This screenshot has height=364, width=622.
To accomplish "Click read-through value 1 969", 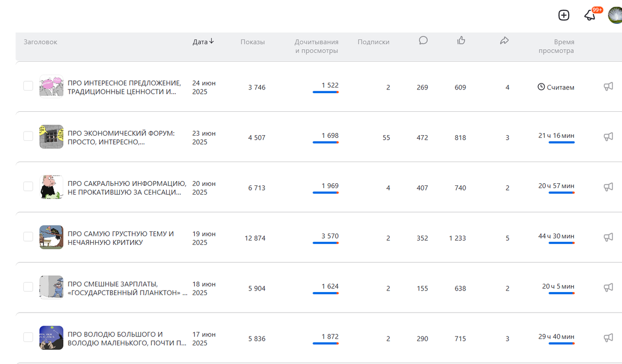I will point(330,186).
